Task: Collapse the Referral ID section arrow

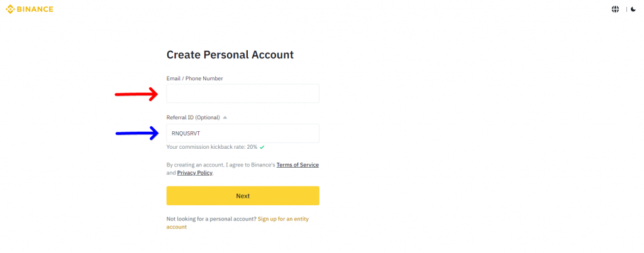Action: [225, 117]
